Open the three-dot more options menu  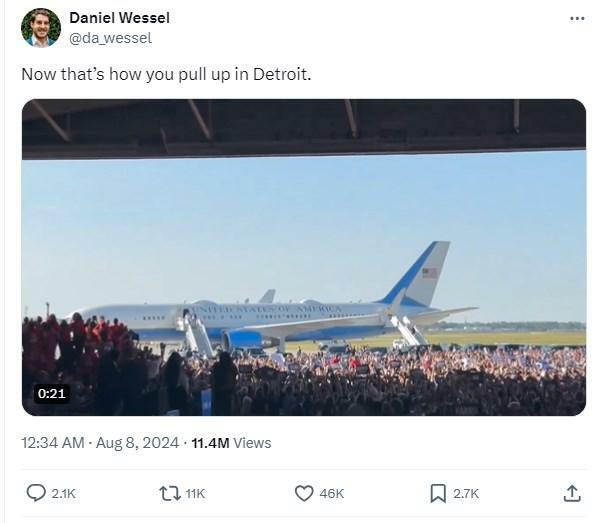577,18
